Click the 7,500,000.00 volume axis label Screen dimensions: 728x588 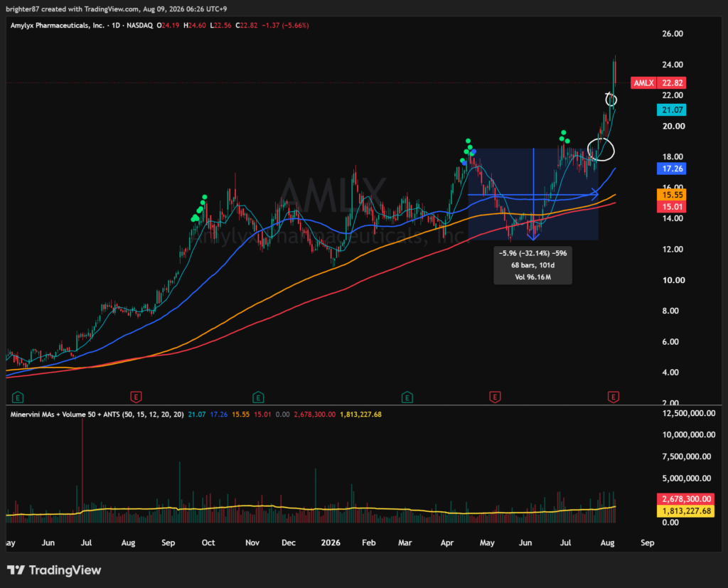686,456
